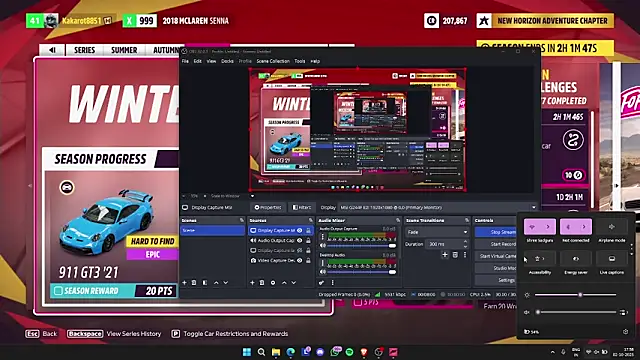Open Audio Output Capture options menu
The height and width of the screenshot is (360, 640).
[322, 236]
